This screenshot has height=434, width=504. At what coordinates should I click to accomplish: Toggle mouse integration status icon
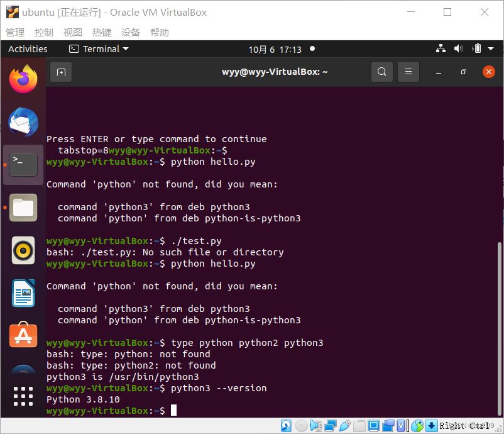point(417,426)
